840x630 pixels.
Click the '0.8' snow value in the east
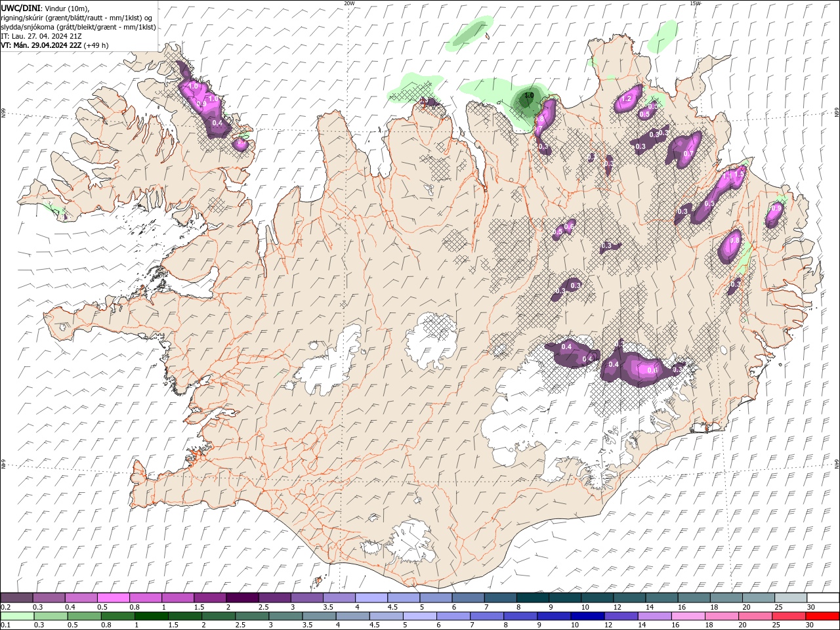[734, 241]
